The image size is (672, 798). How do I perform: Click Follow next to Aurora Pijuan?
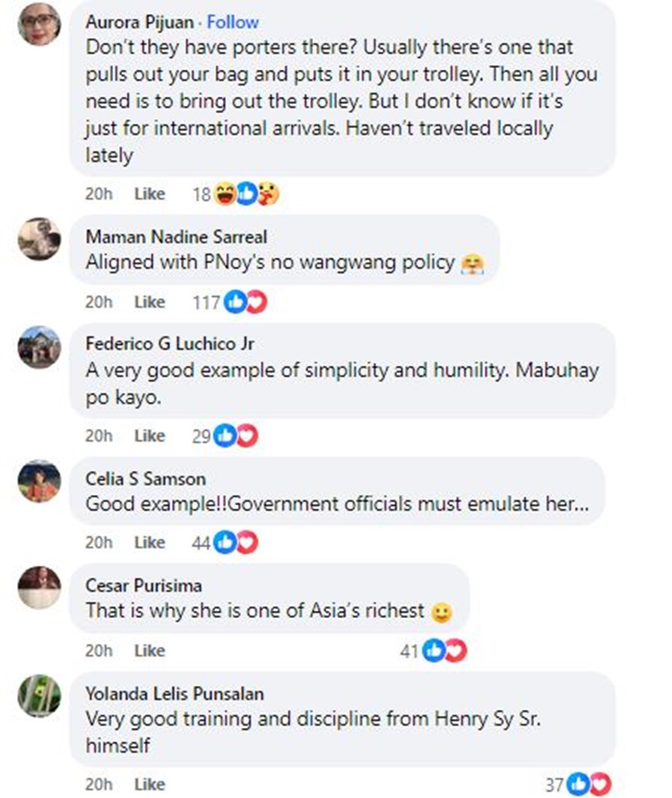(x=233, y=21)
